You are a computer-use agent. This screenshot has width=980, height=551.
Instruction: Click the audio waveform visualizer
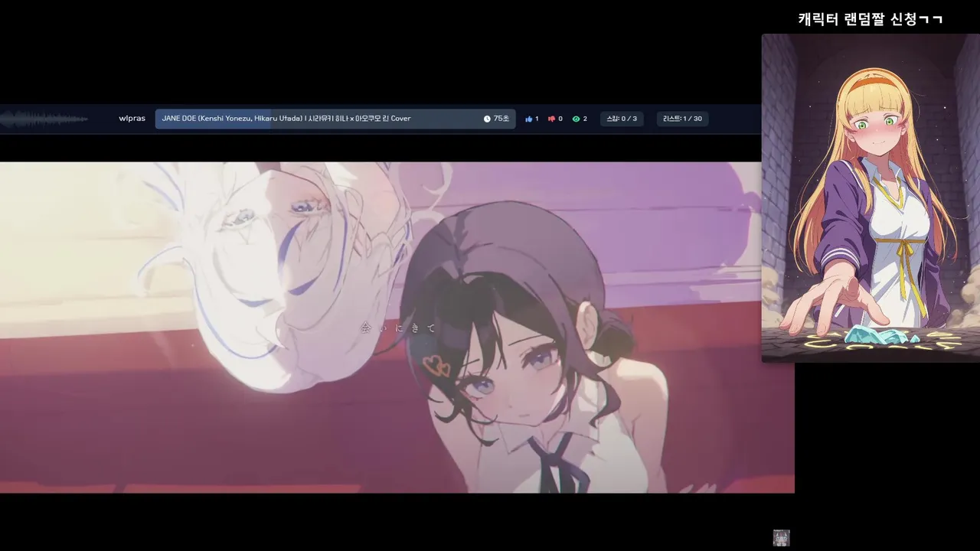click(44, 119)
